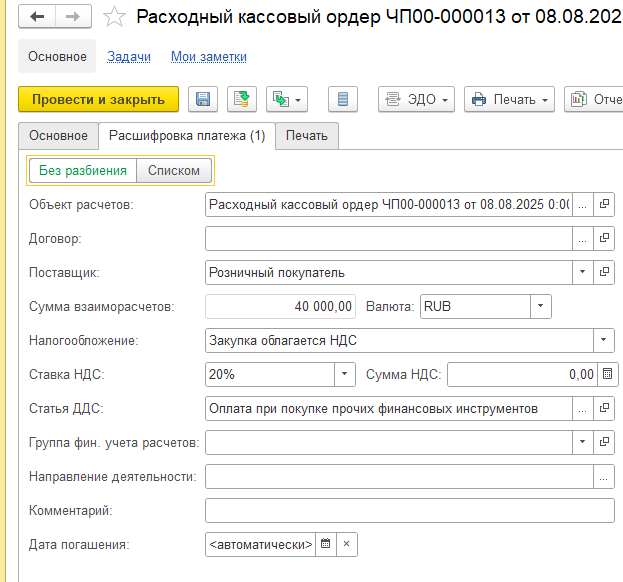Click the Группа фин. учета расчетов field

click(389, 442)
